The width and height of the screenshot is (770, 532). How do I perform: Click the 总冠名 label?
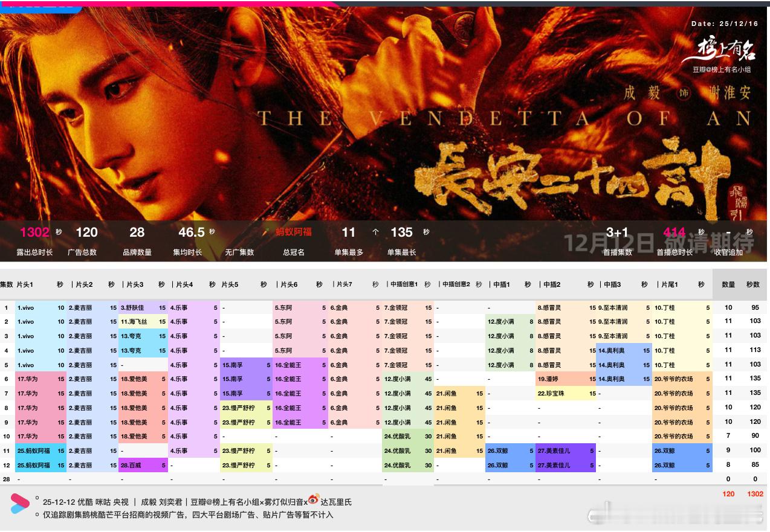click(294, 252)
